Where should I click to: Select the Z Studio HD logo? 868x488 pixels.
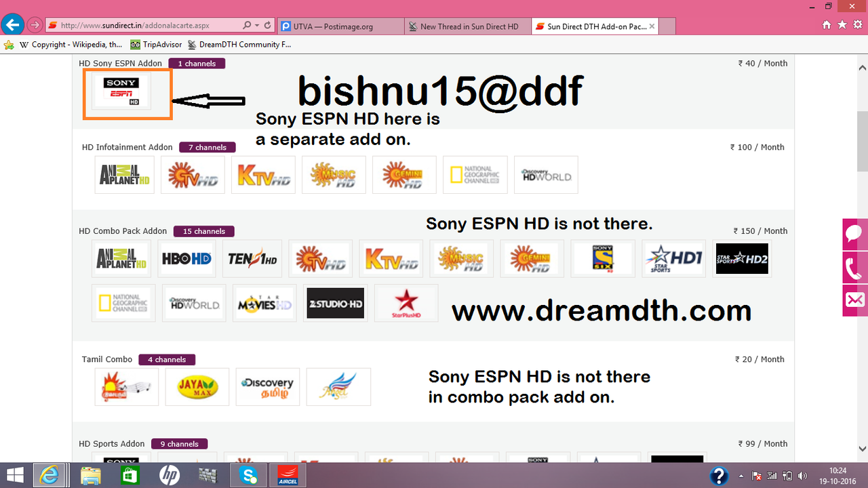click(x=335, y=303)
